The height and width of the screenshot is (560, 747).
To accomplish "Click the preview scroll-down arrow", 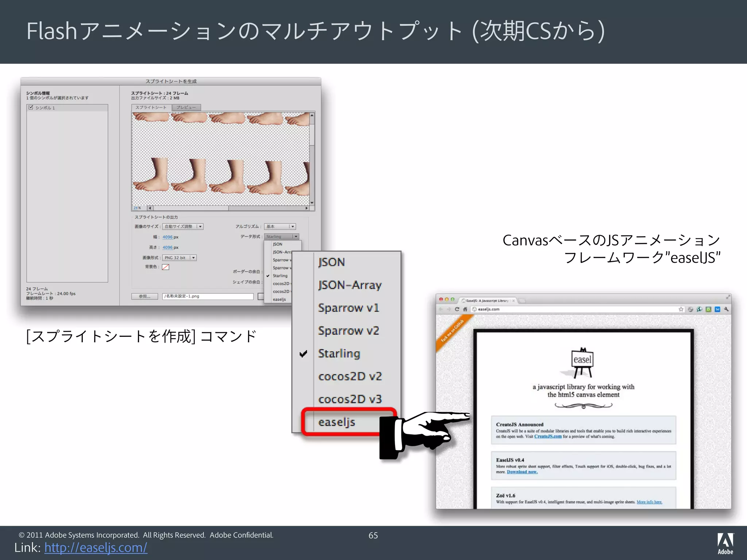I will pos(312,203).
